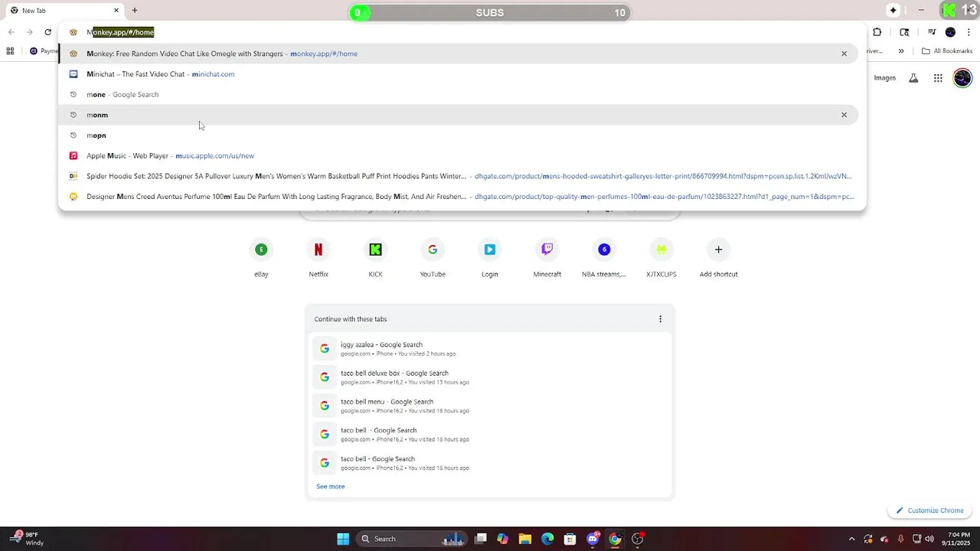980x551 pixels.
Task: Open Chrome extensions puzzle icon
Action: 877,32
